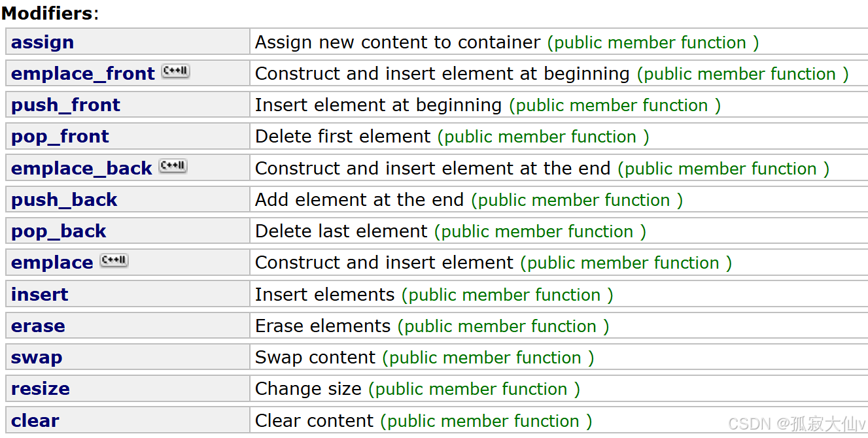Navigate to pop_back reference

pos(59,231)
